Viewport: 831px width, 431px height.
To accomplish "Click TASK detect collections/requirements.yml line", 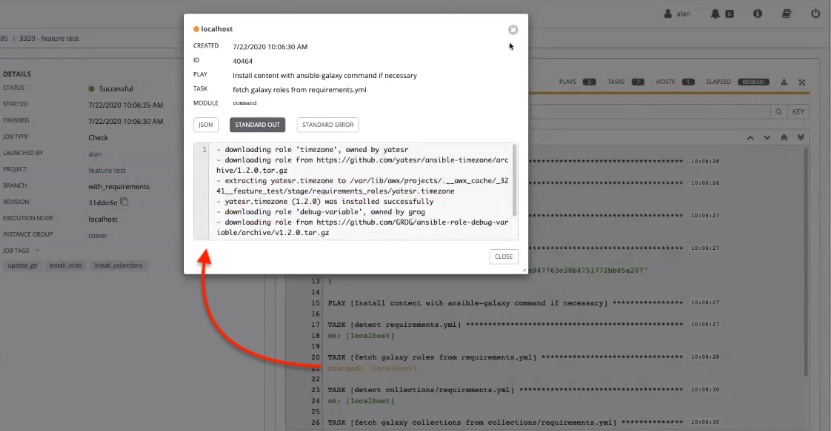I will tap(505, 390).
